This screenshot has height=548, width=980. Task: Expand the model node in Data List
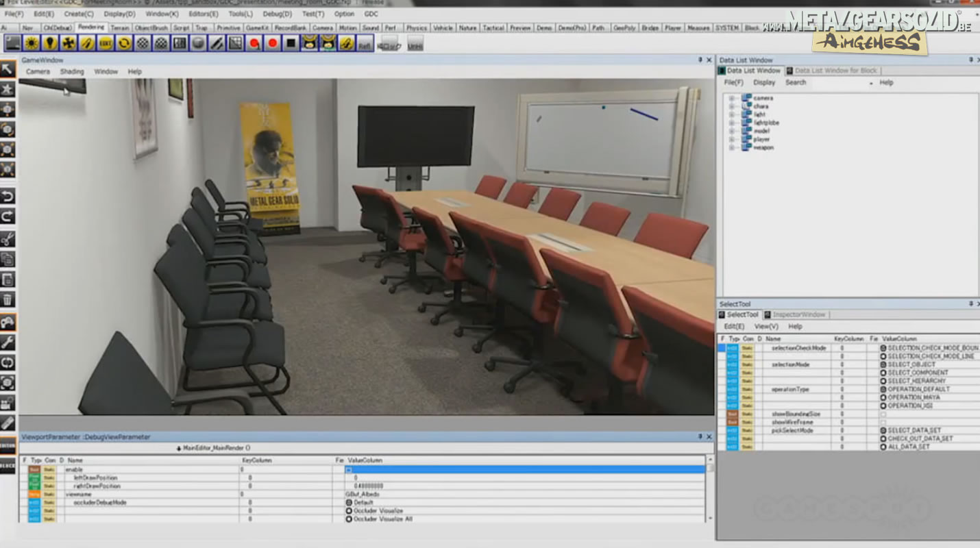coord(731,131)
